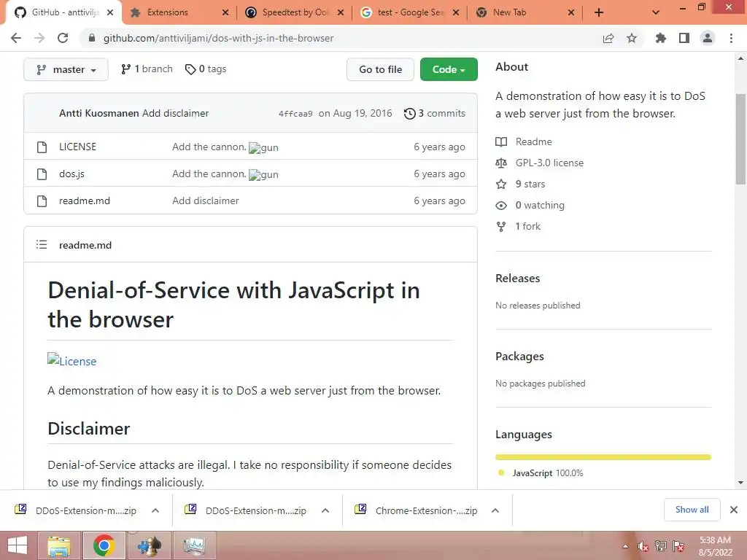Share this page via address bar icon
Image resolution: width=747 pixels, height=560 pixels.
[x=608, y=38]
